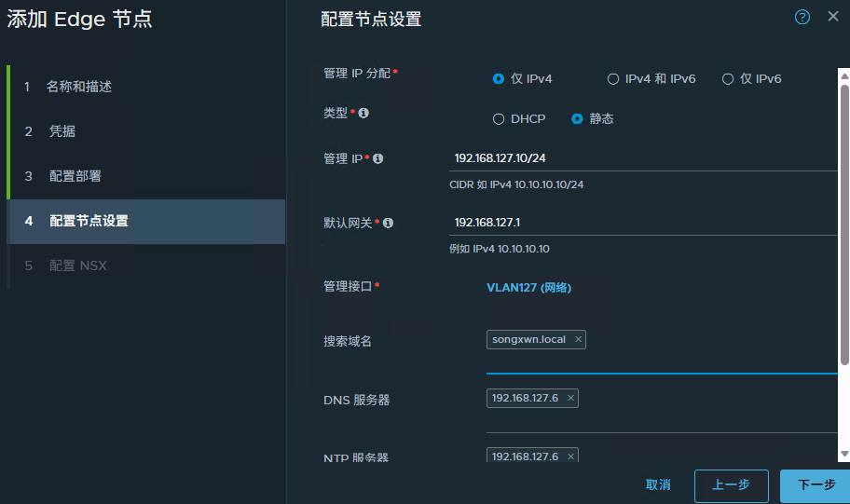The image size is (850, 504).
Task: Remove the DNS server 192.168.127.6 tag
Action: 570,398
